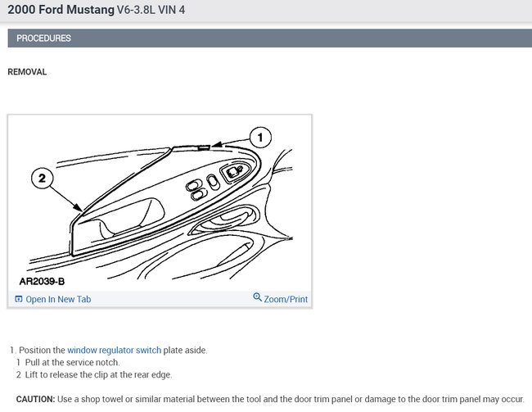The image size is (532, 412).
Task: Follow the window regulator switch link
Action: click(x=114, y=351)
